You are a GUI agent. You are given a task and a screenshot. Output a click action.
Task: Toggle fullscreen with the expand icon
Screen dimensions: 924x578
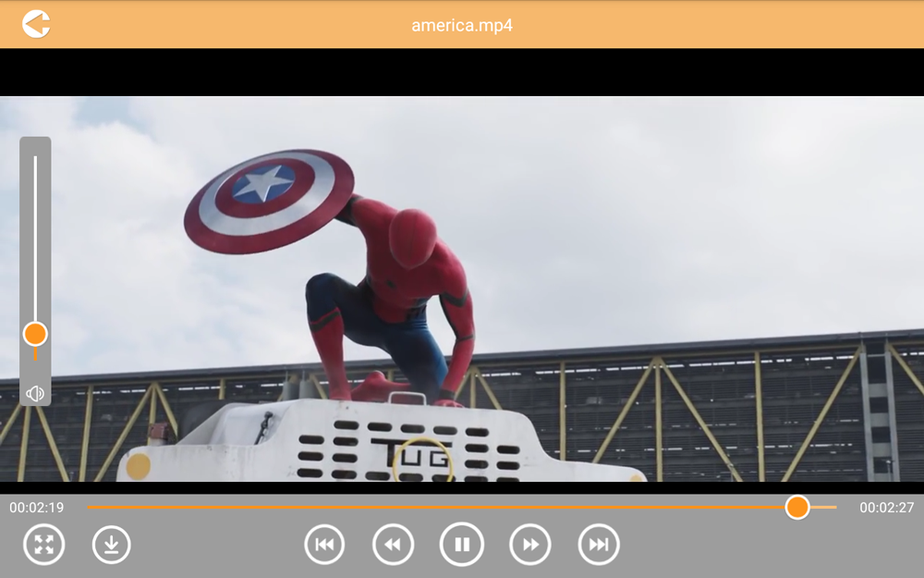pyautogui.click(x=44, y=545)
